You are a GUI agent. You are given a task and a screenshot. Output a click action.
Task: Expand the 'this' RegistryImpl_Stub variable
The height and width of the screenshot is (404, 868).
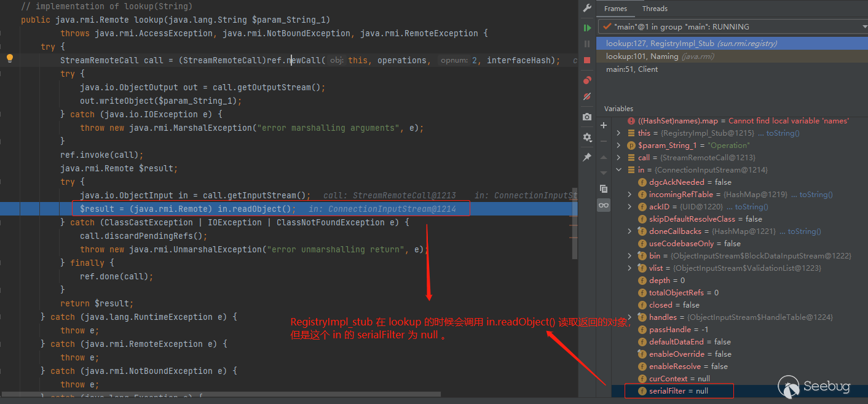(619, 133)
